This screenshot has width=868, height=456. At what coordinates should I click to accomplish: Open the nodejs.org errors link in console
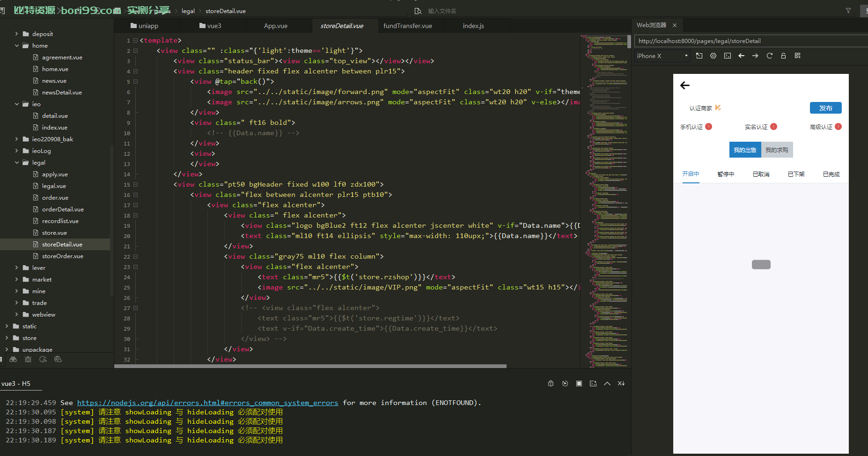(x=207, y=403)
